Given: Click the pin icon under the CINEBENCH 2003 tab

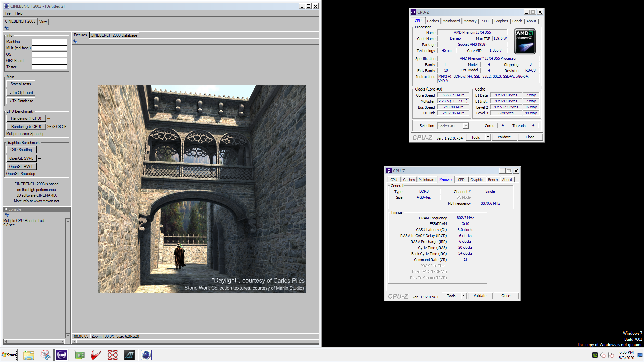Looking at the screenshot, I should pyautogui.click(x=7, y=28).
